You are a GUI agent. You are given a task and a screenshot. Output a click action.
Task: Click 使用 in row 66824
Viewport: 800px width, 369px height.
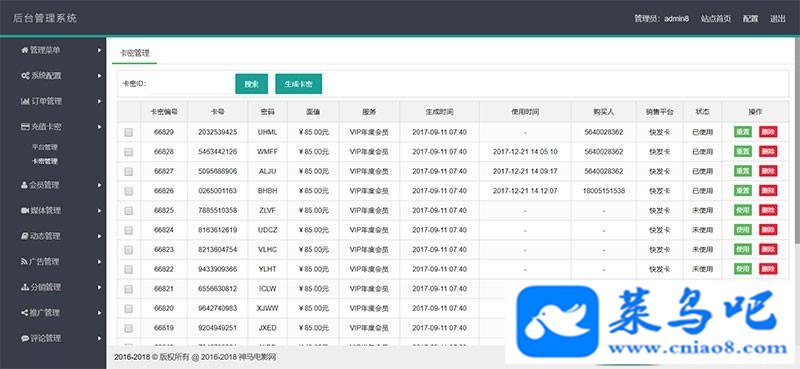743,230
